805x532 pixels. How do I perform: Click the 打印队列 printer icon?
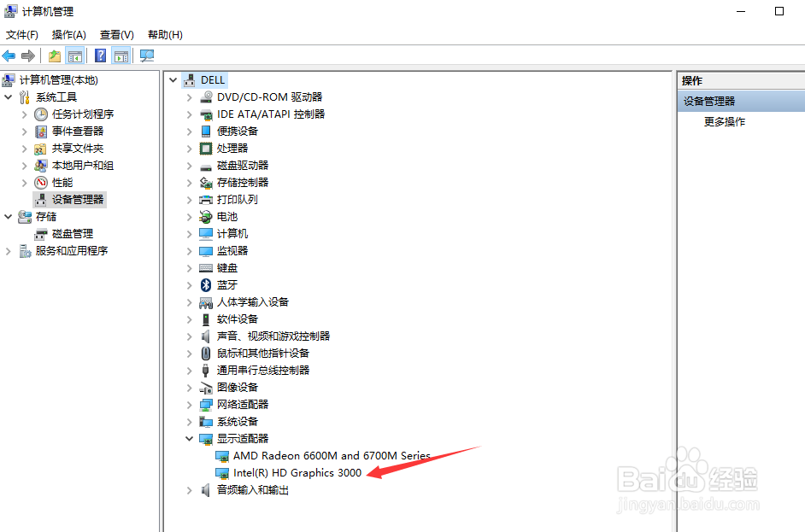point(206,200)
